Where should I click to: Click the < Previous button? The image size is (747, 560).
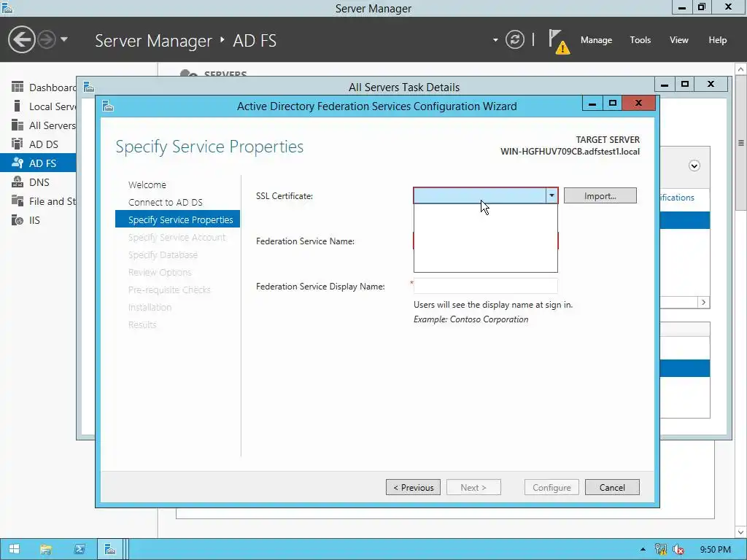click(x=413, y=487)
